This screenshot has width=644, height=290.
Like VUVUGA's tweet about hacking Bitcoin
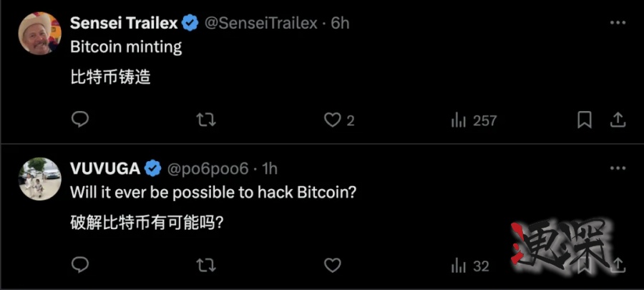coord(333,266)
